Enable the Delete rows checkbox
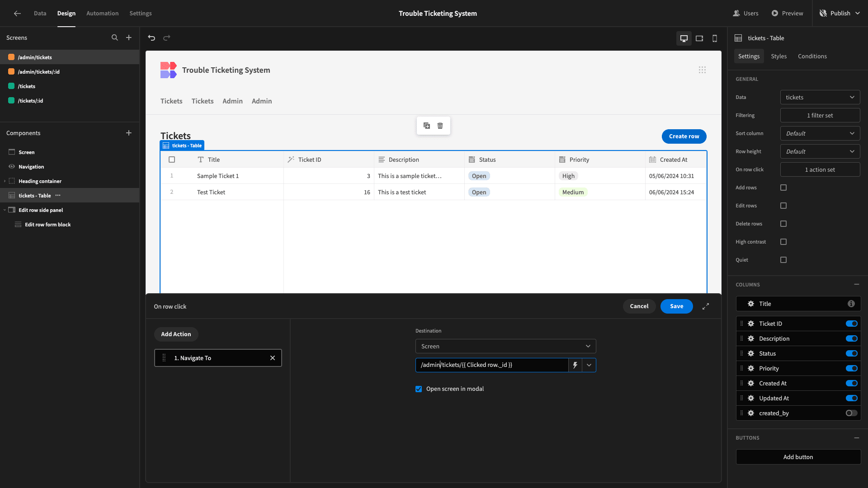This screenshot has height=488, width=868. click(x=783, y=224)
